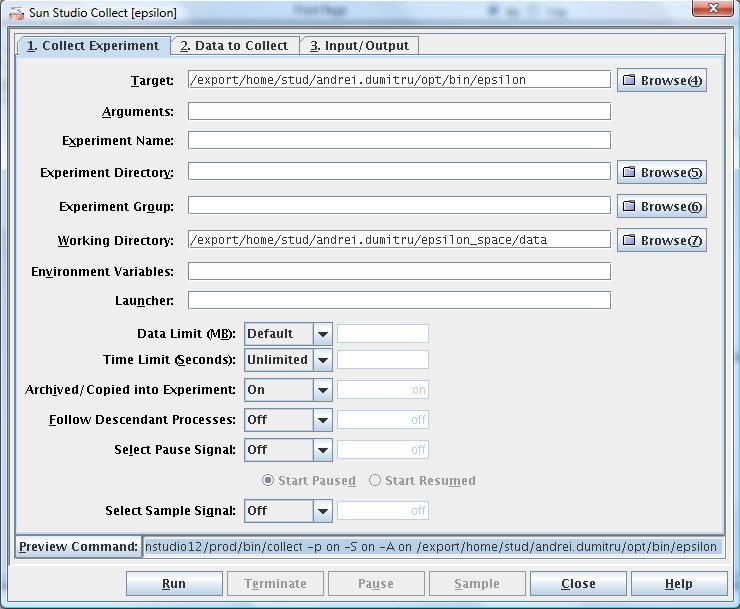Click the Archived value field showing 'on'
Screen dimensions: 740x609
pos(383,390)
